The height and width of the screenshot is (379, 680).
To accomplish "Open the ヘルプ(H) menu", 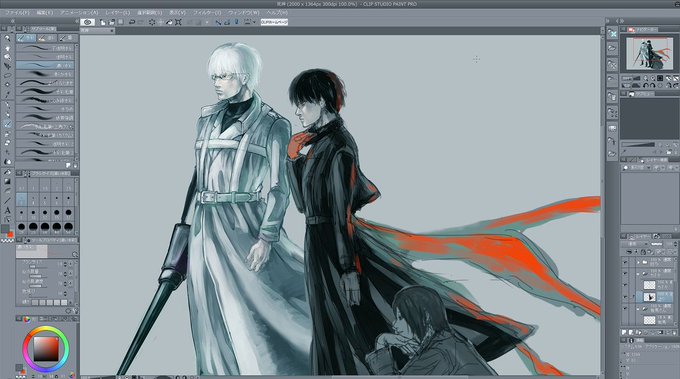I will 277,13.
